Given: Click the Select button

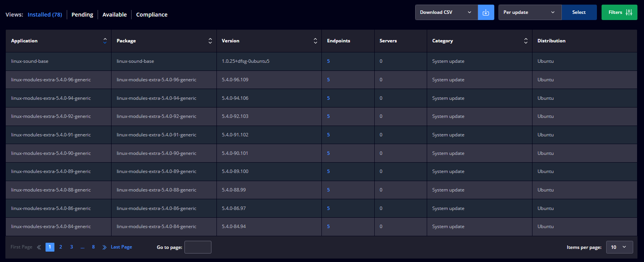Looking at the screenshot, I should pos(579,12).
